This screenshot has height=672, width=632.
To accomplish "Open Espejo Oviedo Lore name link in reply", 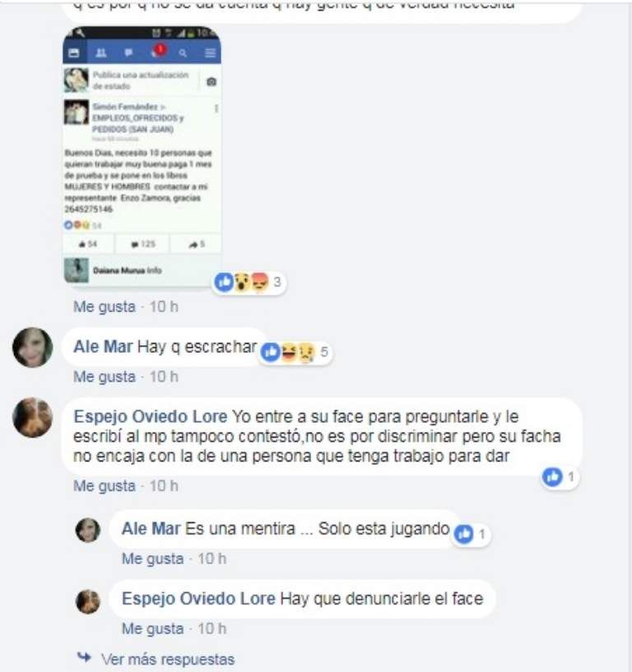I will pyautogui.click(x=198, y=599).
